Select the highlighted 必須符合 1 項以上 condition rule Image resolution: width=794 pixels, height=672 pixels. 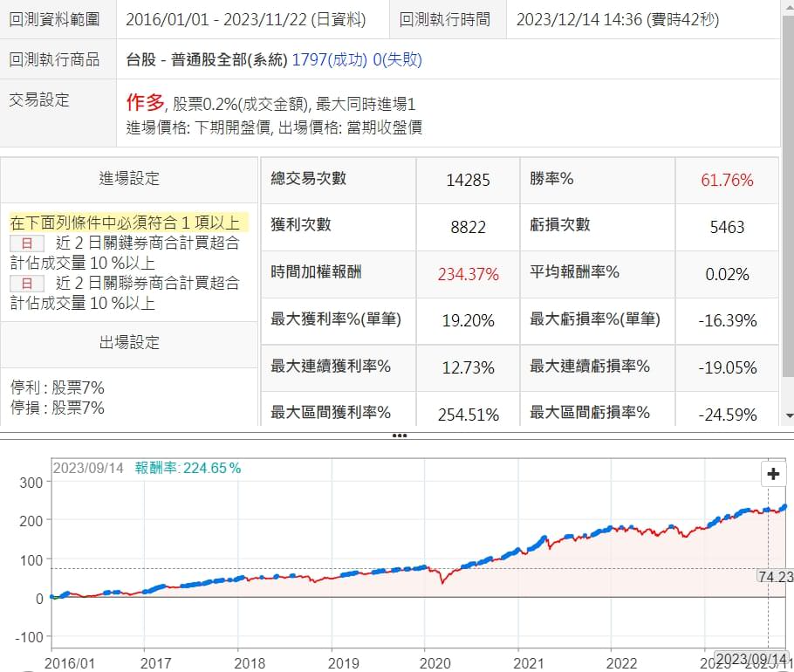coord(124,222)
